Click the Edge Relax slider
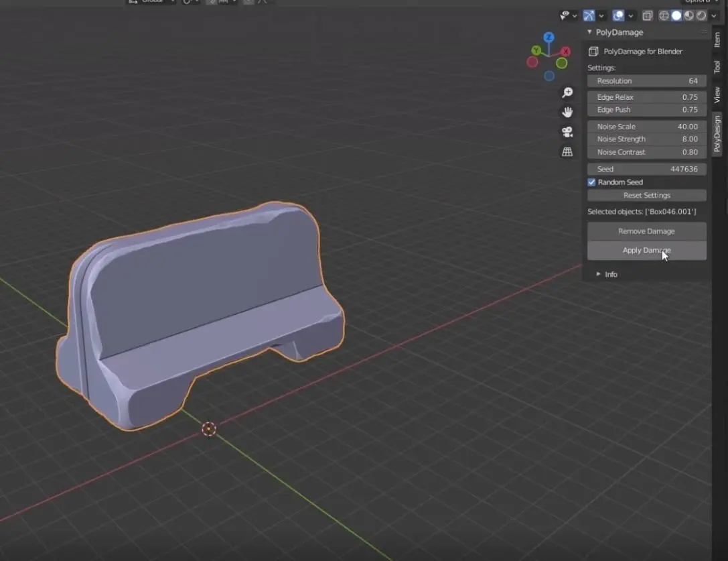 (647, 97)
